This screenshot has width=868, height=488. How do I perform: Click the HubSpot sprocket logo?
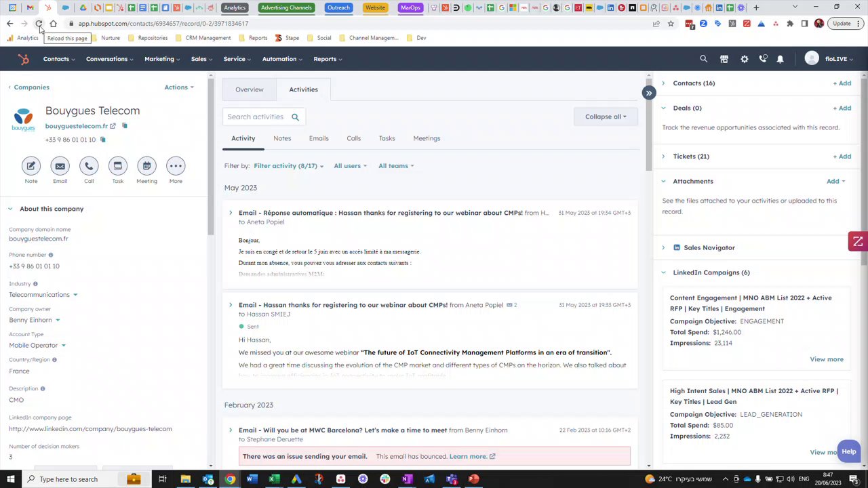click(24, 60)
